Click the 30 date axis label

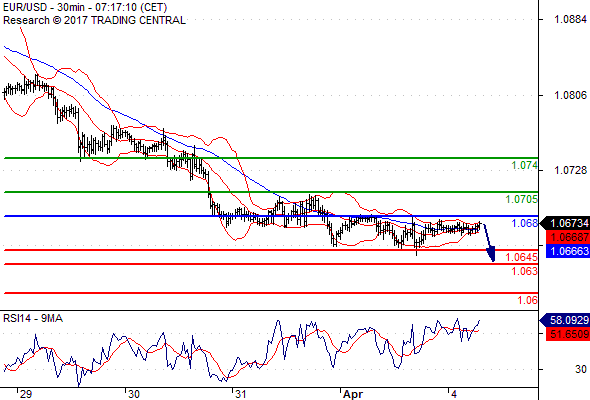tap(133, 394)
